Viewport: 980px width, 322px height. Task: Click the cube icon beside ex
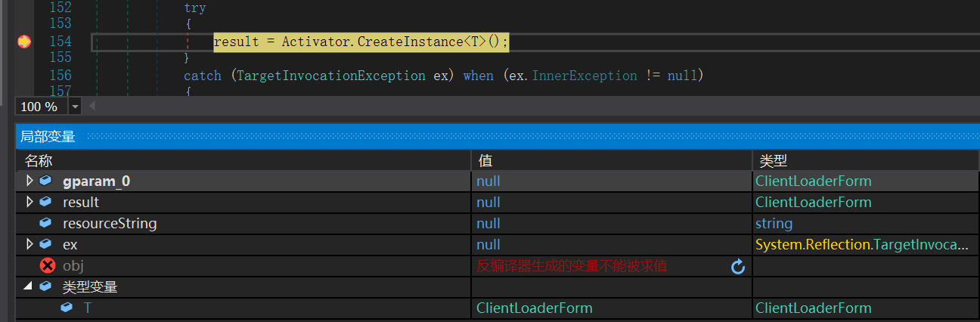[x=46, y=245]
